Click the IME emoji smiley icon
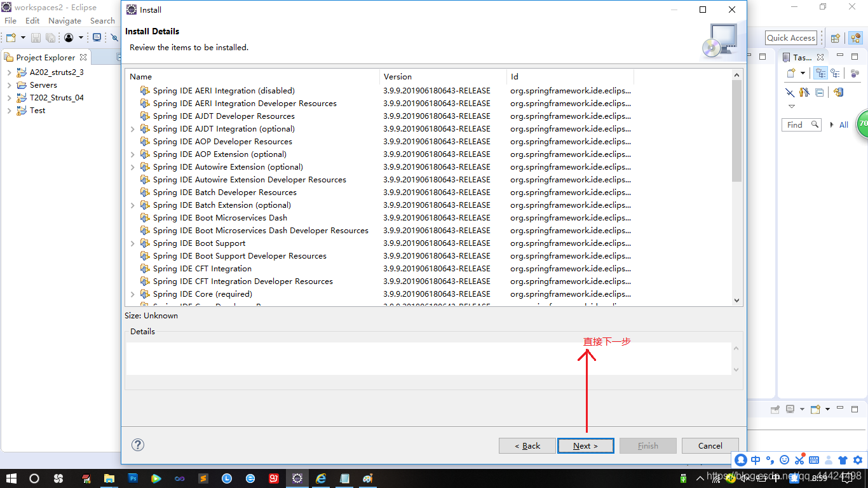Screen dimensions: 868x488 pos(784,460)
